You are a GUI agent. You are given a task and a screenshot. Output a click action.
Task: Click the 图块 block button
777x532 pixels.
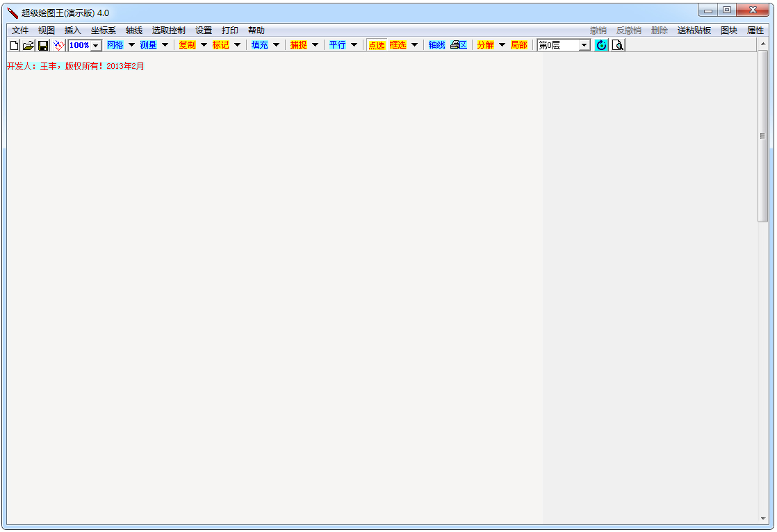(x=729, y=31)
